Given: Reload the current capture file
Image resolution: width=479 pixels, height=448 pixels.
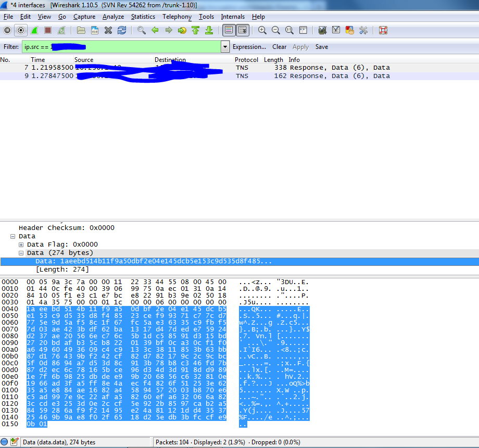Looking at the screenshot, I should point(122,30).
